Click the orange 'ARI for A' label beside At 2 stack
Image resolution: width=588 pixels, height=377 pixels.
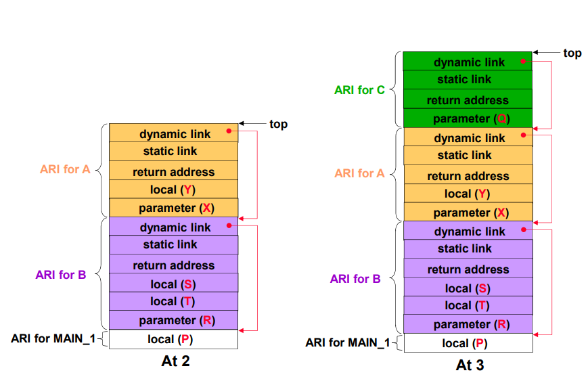pos(65,169)
